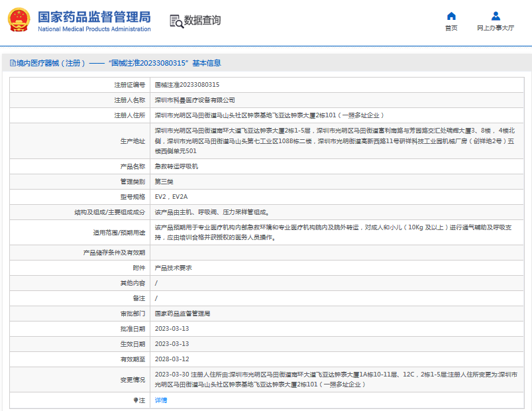Click the pin icon next to 注 label

coord(135,400)
